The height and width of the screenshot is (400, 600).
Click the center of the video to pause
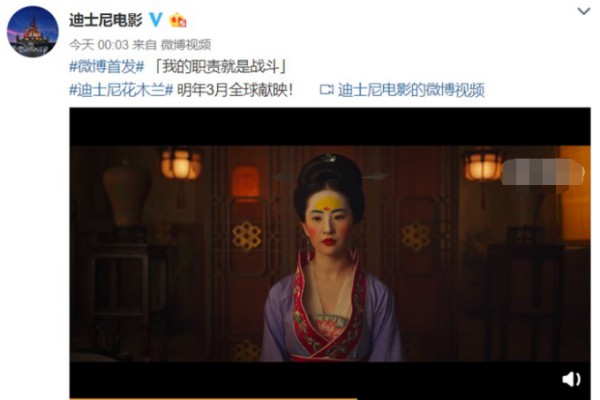coord(330,253)
